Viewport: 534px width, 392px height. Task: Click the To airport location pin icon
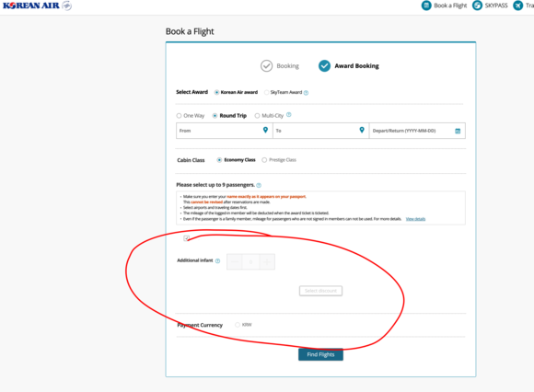(362, 130)
